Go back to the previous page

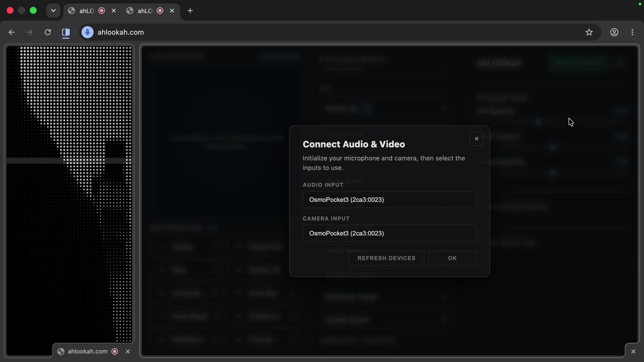click(12, 32)
